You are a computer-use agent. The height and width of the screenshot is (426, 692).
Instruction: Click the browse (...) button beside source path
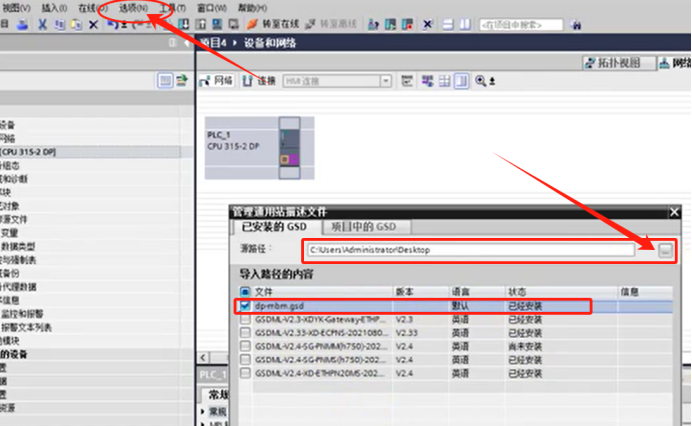tap(666, 251)
